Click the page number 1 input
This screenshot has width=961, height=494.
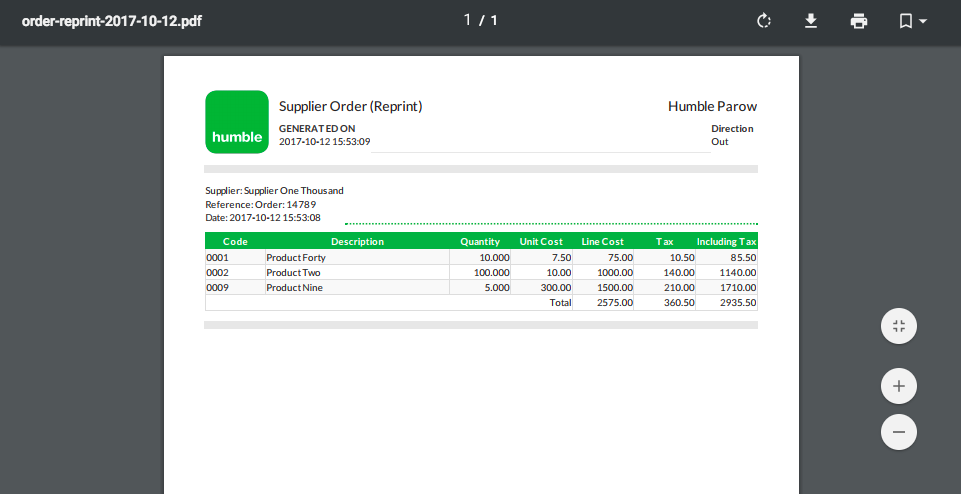coord(467,20)
